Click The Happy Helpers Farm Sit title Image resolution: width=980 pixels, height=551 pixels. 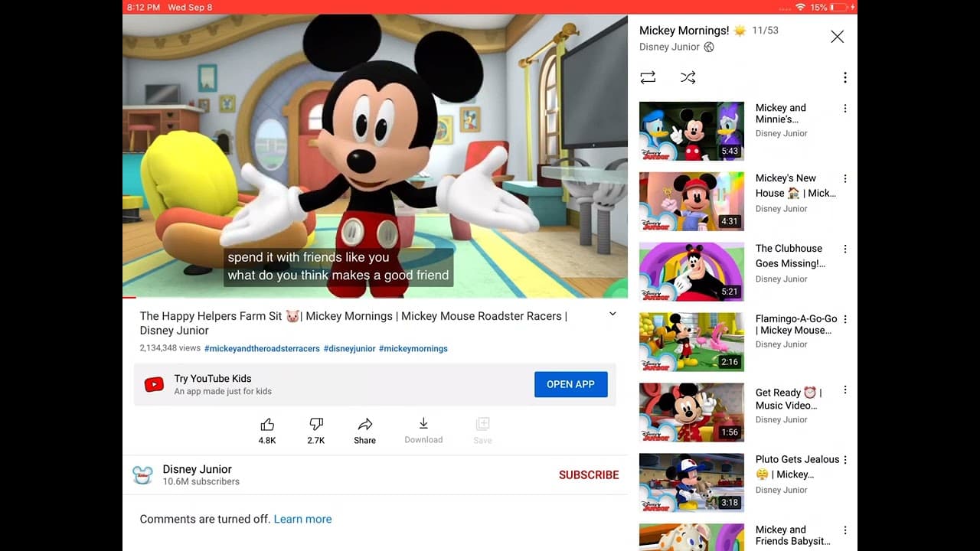tap(354, 323)
